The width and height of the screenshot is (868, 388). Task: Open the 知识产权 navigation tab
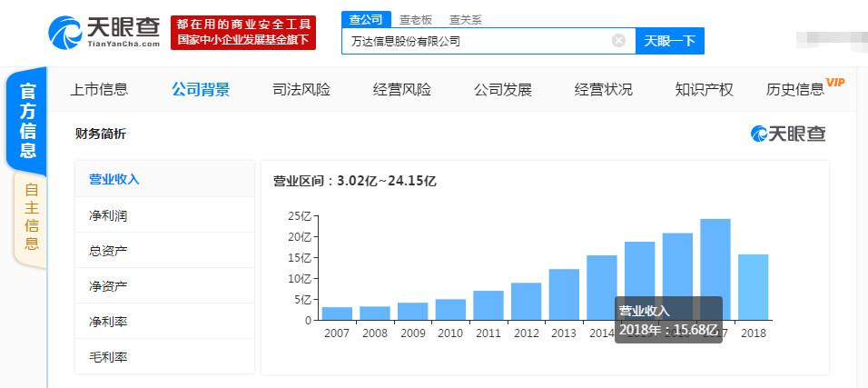(x=704, y=89)
